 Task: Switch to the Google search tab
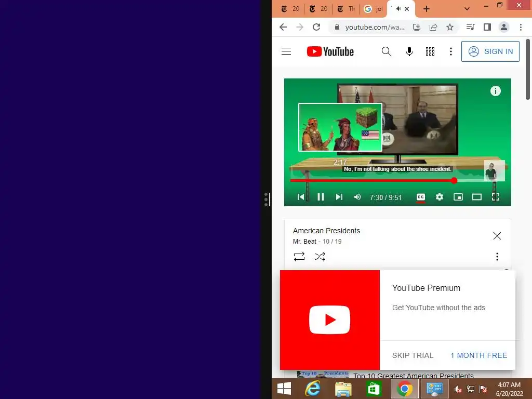point(373,9)
